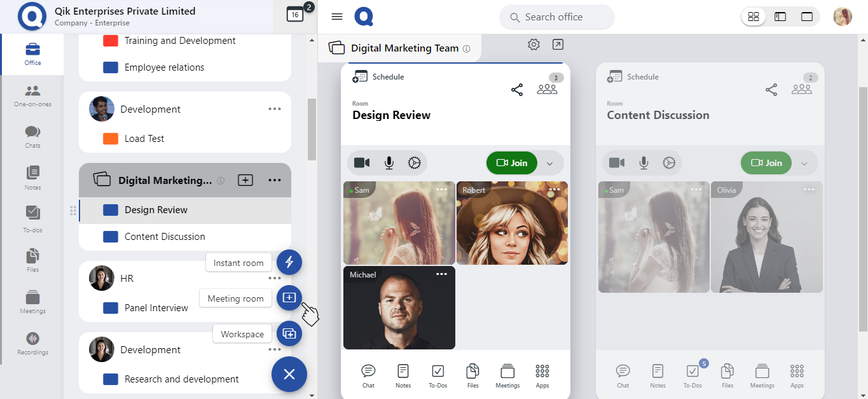This screenshot has height=399, width=868.
Task: Toggle camera in Design Review room
Action: coord(362,163)
